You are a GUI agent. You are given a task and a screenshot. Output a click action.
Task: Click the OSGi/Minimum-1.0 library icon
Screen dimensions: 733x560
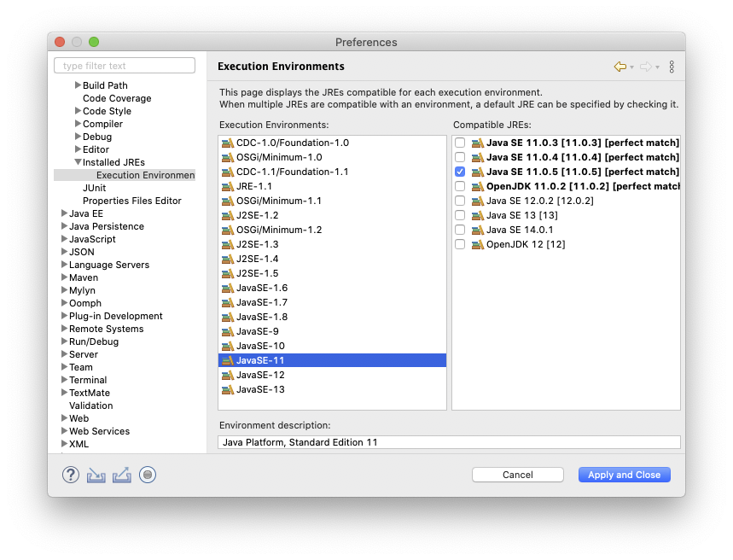tap(228, 158)
